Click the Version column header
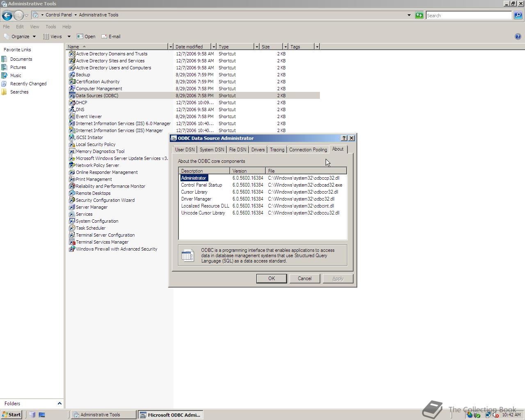Image resolution: width=525 pixels, height=420 pixels. click(x=248, y=171)
